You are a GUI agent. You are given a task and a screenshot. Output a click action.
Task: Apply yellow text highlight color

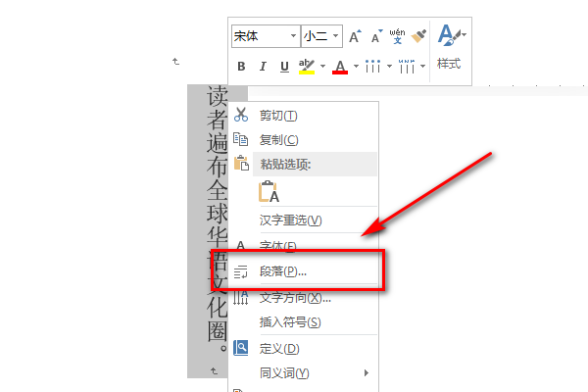click(x=307, y=67)
